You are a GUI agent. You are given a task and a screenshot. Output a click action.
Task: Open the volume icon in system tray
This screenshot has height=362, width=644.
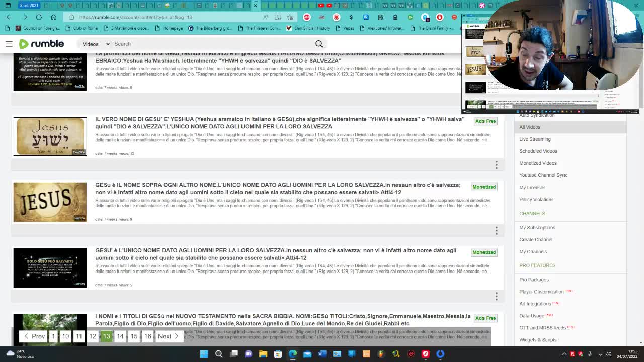608,354
